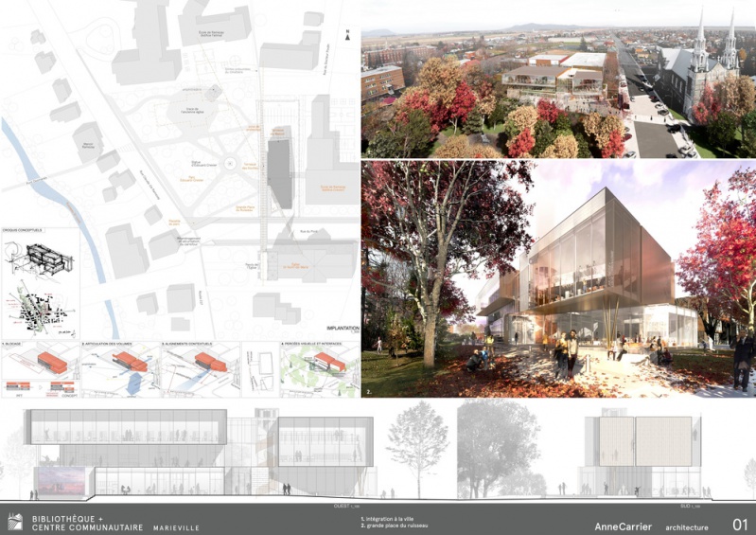This screenshot has width=756, height=535.
Task: Open the Percées Visuelle et Interfaces diagram
Action: pyautogui.click(x=319, y=368)
